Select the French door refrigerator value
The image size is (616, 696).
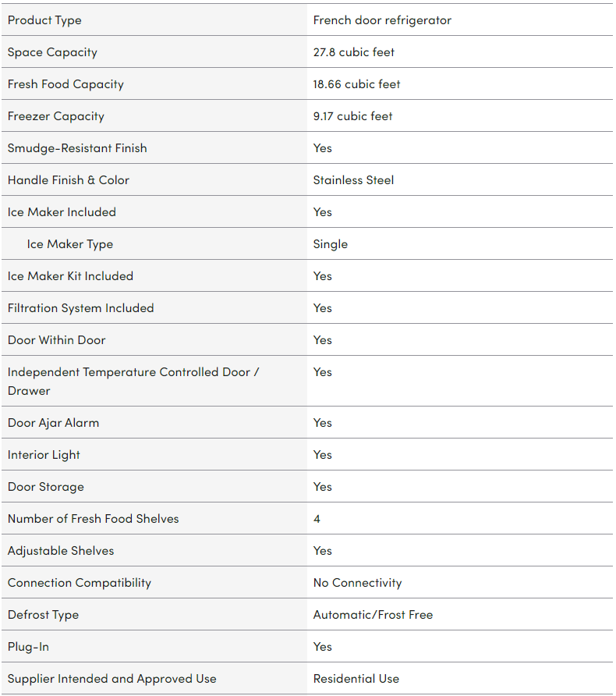click(382, 20)
